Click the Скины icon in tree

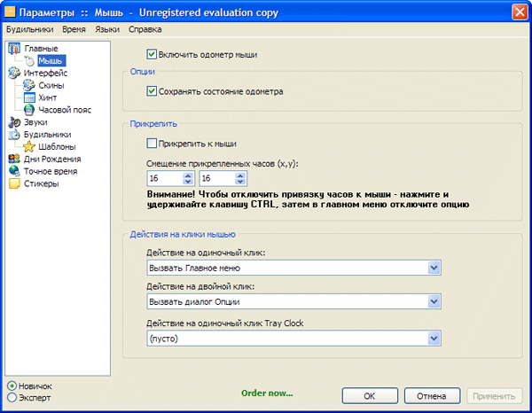(29, 85)
